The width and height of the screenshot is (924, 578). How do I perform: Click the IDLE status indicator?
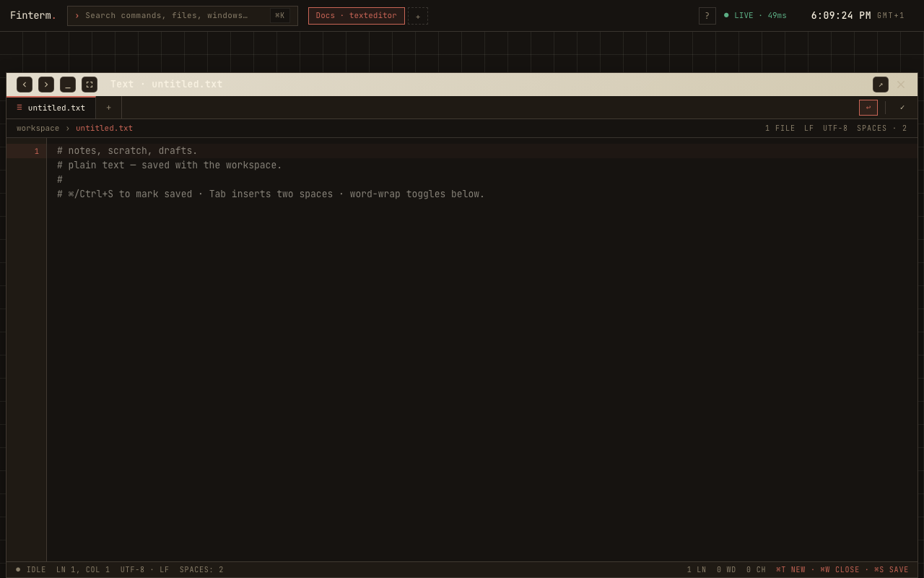point(31,570)
